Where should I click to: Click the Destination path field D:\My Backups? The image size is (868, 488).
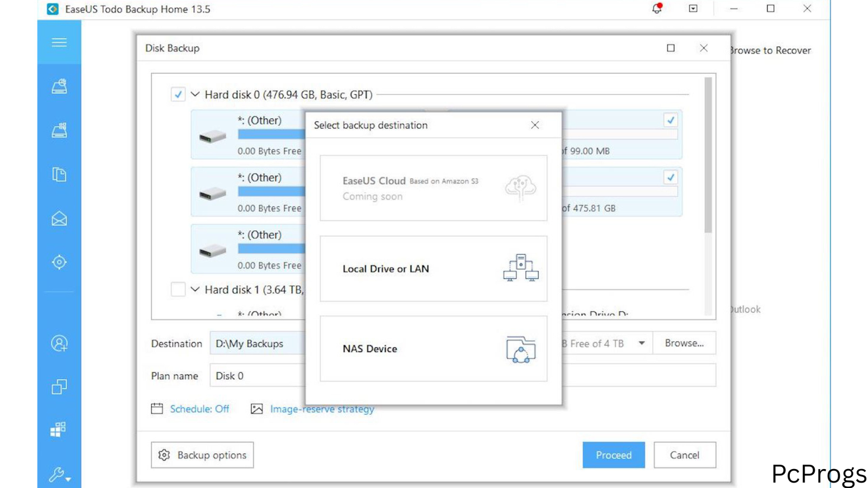click(x=258, y=343)
